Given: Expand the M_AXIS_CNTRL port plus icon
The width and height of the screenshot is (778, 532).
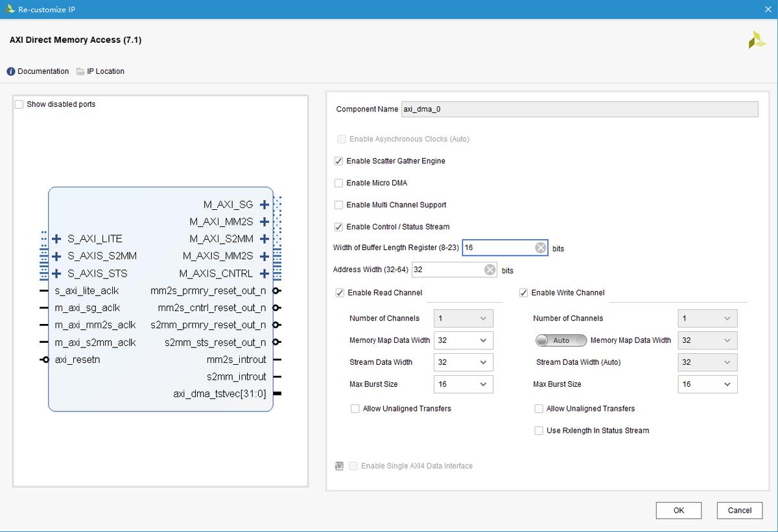Looking at the screenshot, I should tap(264, 273).
